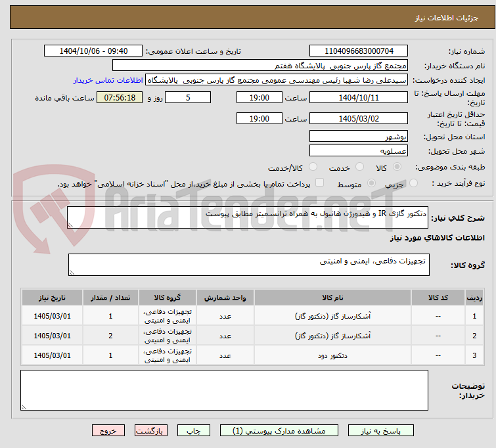Click the response deadline date 1404/10/11
This screenshot has width=496, height=448.
click(359, 97)
